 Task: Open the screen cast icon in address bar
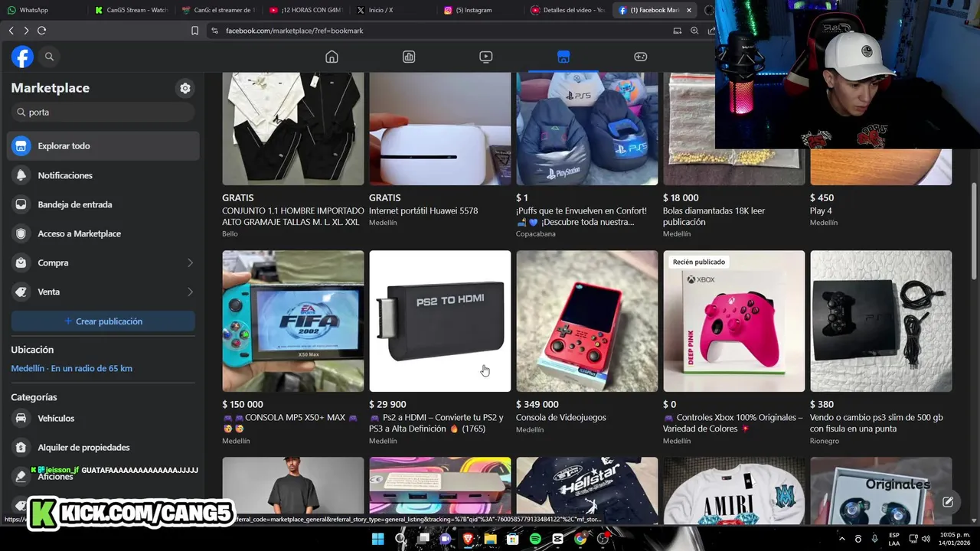pyautogui.click(x=677, y=31)
